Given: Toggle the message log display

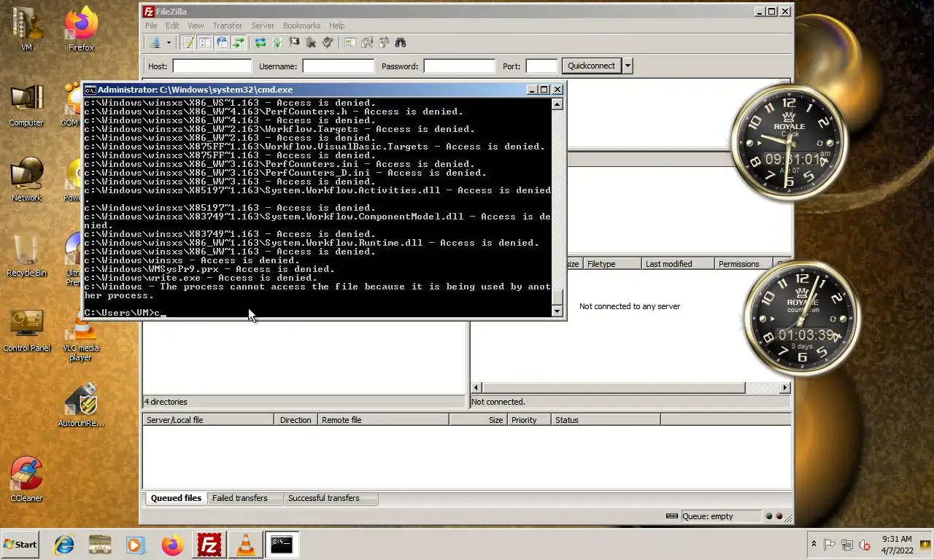Looking at the screenshot, I should pos(188,42).
